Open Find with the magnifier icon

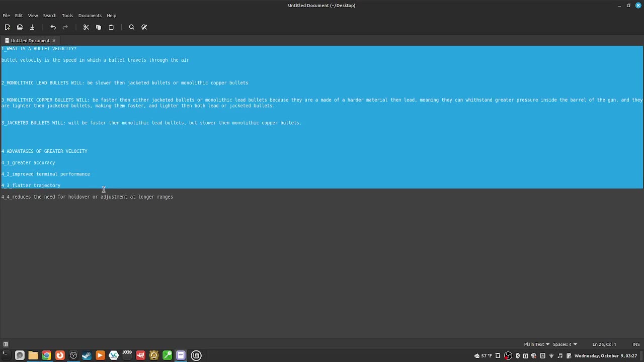(x=132, y=27)
